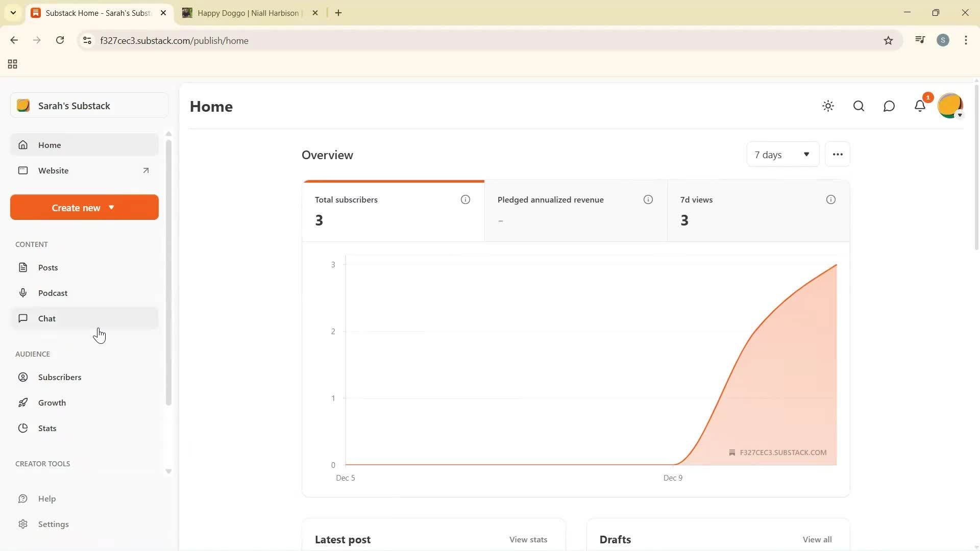Open Podcast microphone item in sidebar
This screenshot has width=980, height=551.
click(x=53, y=293)
